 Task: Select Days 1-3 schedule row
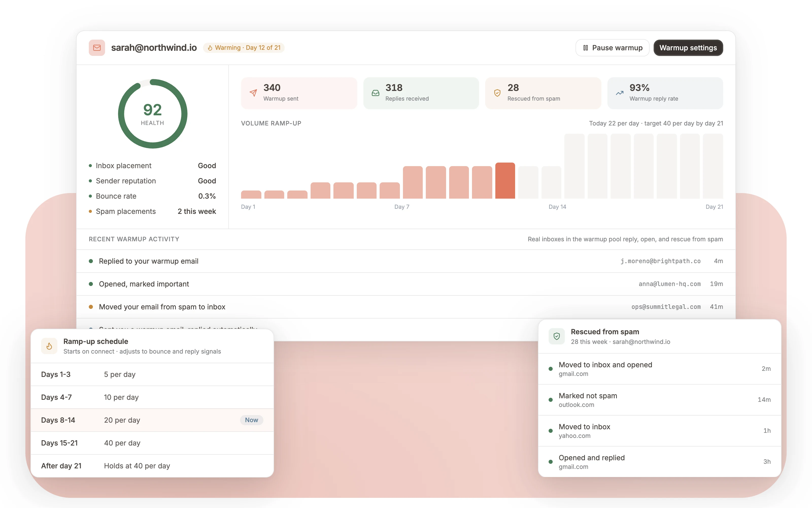pos(152,374)
